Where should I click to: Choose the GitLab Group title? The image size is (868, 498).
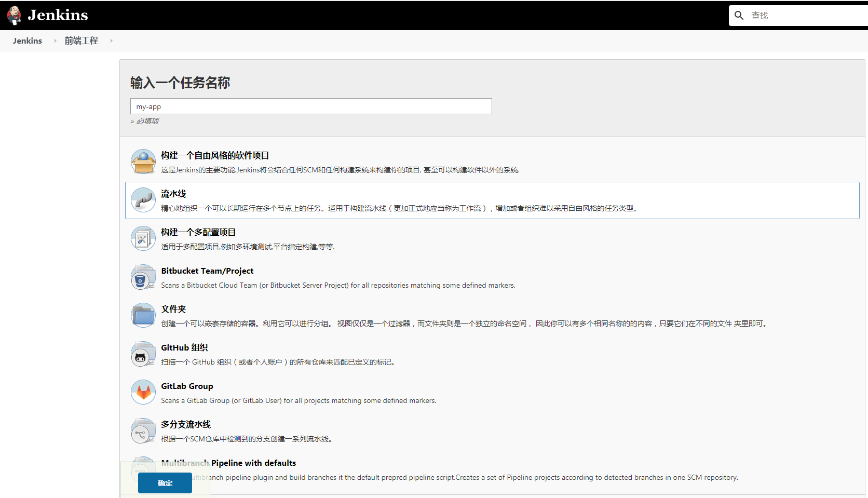187,386
